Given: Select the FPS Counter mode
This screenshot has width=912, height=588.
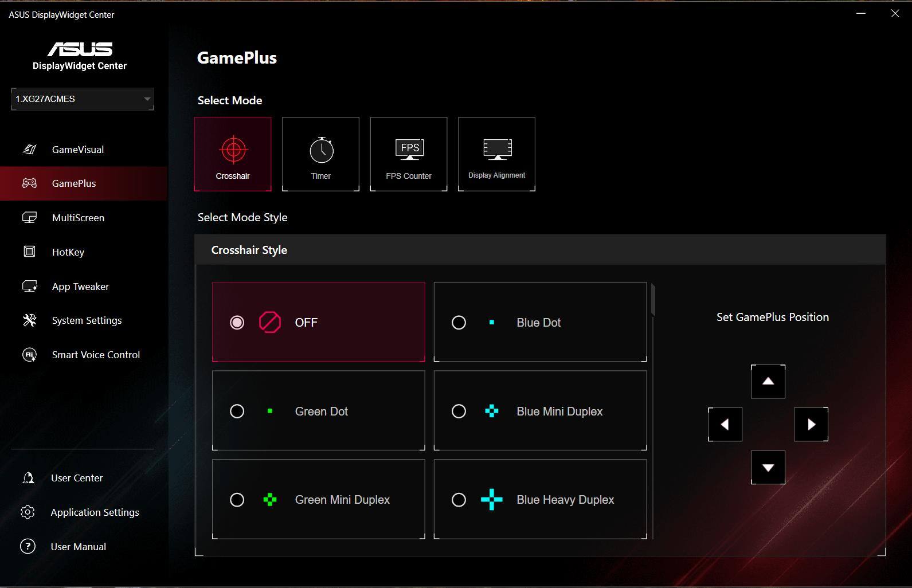Looking at the screenshot, I should [x=409, y=154].
